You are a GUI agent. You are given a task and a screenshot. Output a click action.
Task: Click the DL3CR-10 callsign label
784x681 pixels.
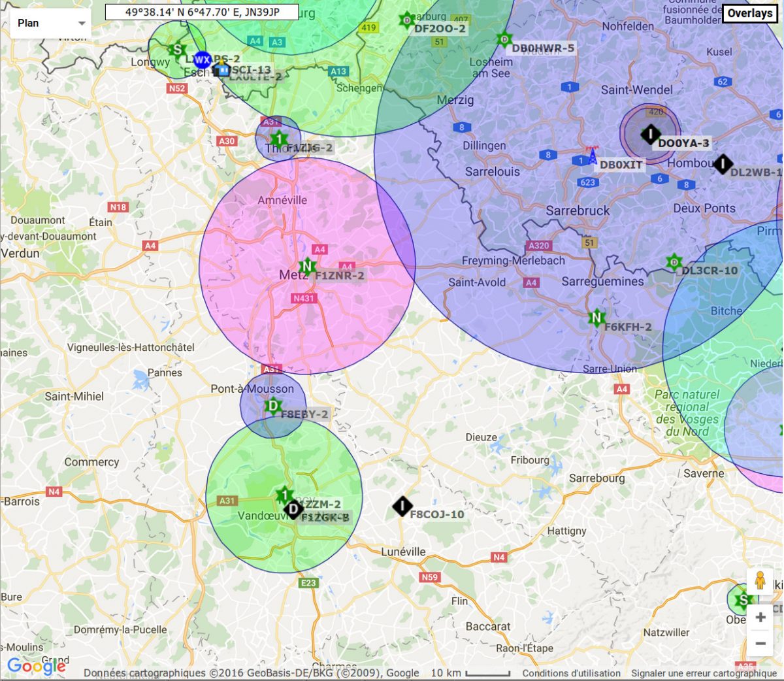(x=710, y=271)
